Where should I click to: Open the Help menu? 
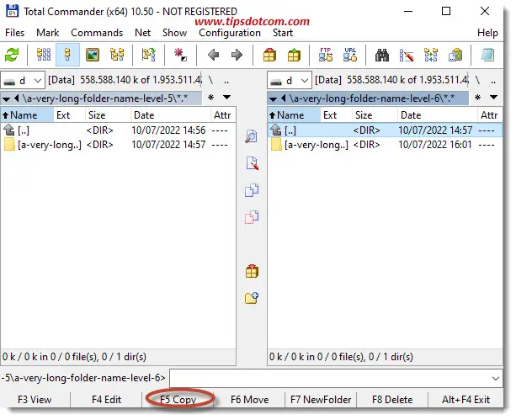tap(487, 33)
